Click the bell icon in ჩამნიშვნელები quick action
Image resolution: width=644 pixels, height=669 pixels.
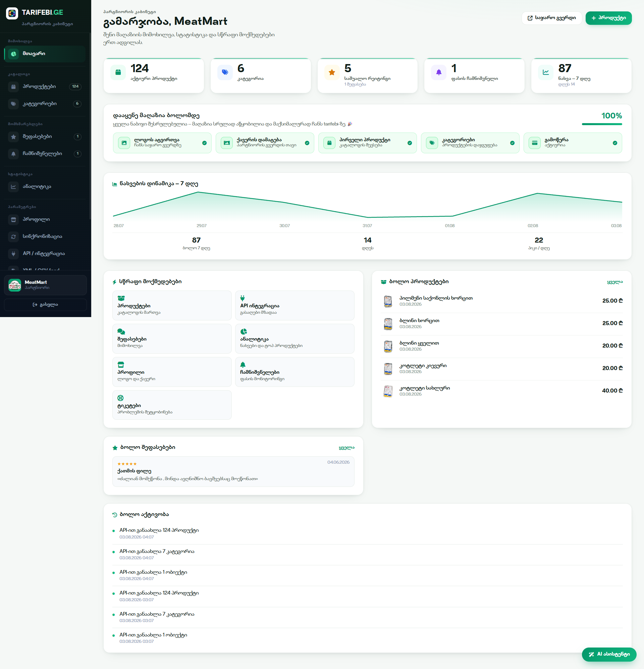[243, 365]
